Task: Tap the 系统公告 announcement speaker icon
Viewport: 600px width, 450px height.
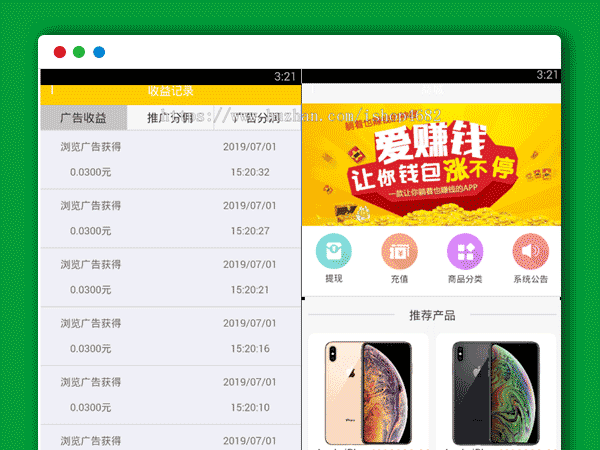Action: click(530, 251)
